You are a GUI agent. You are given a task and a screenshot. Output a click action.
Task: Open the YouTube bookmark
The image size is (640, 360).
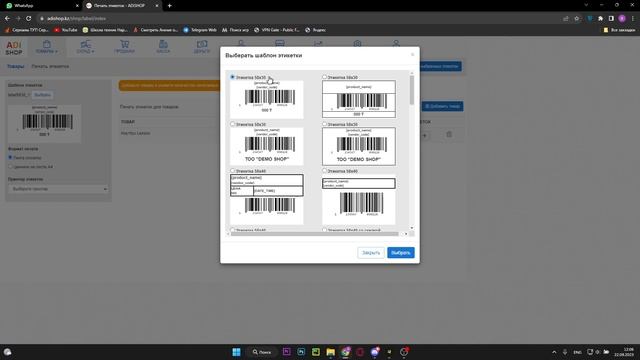pyautogui.click(x=66, y=30)
